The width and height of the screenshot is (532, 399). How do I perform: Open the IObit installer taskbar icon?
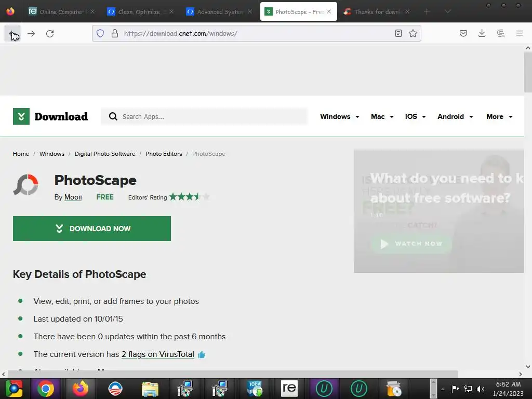pos(255,389)
